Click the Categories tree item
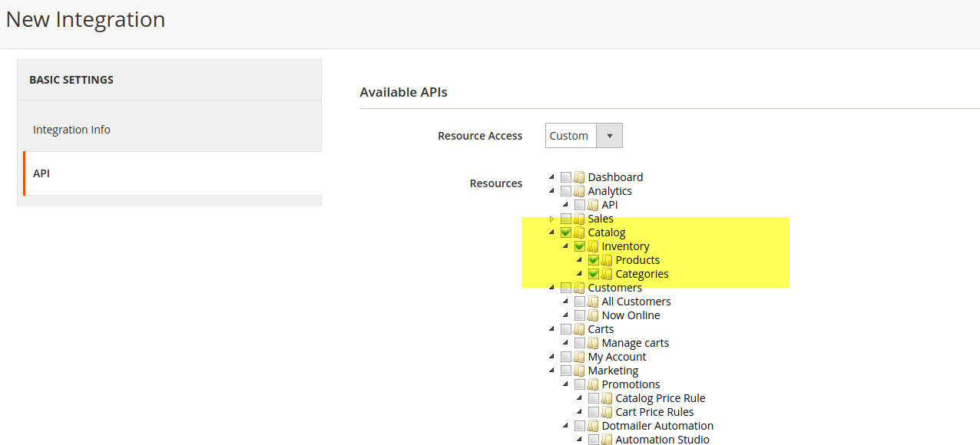This screenshot has width=980, height=445. pos(644,273)
